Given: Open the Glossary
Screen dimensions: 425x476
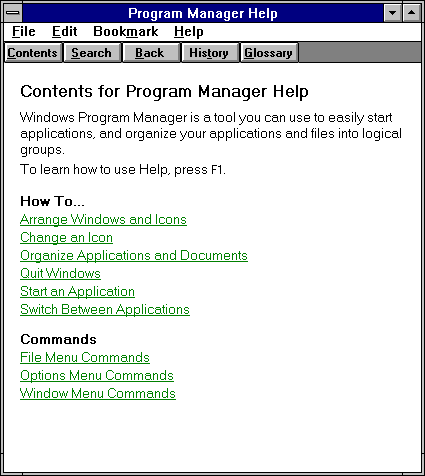Looking at the screenshot, I should [x=269, y=53].
